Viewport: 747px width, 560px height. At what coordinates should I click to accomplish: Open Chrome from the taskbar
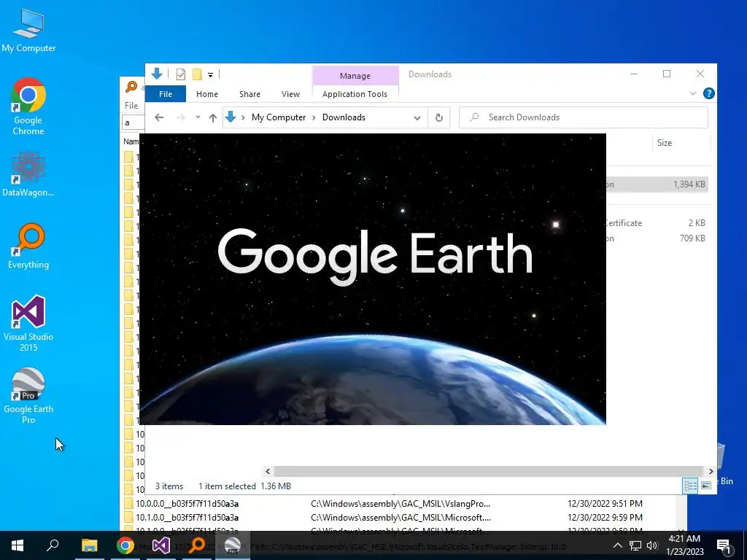125,545
